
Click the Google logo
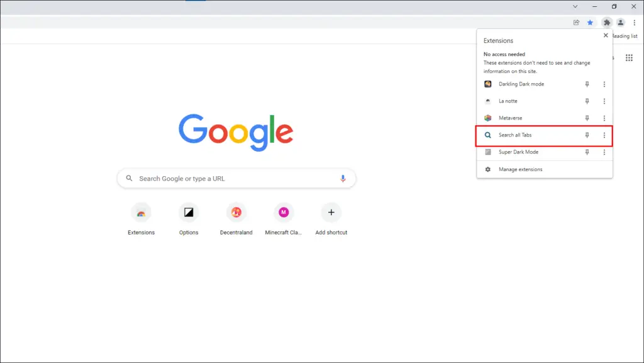(236, 132)
